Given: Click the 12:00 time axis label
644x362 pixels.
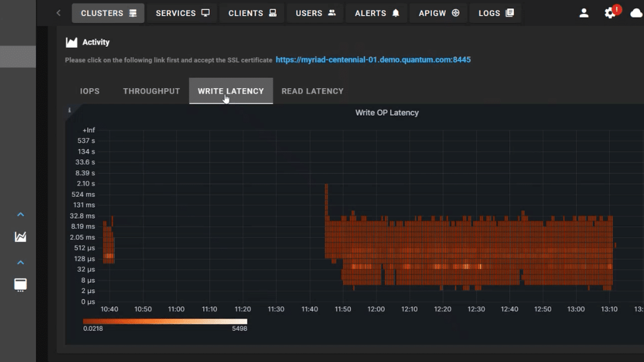Looking at the screenshot, I should pyautogui.click(x=376, y=309).
